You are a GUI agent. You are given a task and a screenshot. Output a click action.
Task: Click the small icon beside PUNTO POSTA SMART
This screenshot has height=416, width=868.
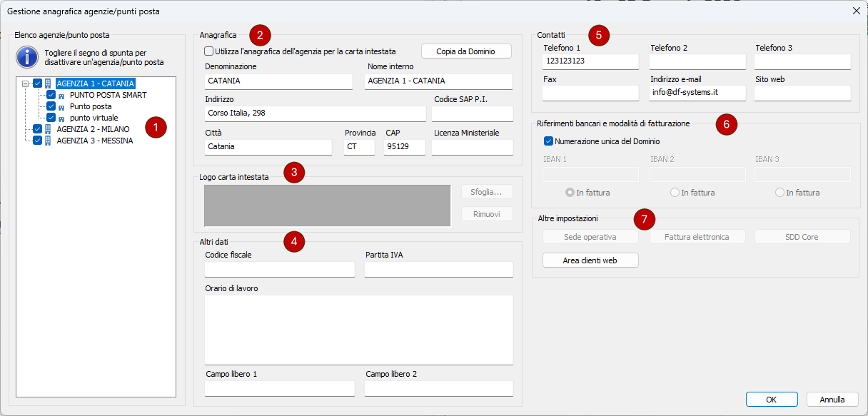[61, 96]
